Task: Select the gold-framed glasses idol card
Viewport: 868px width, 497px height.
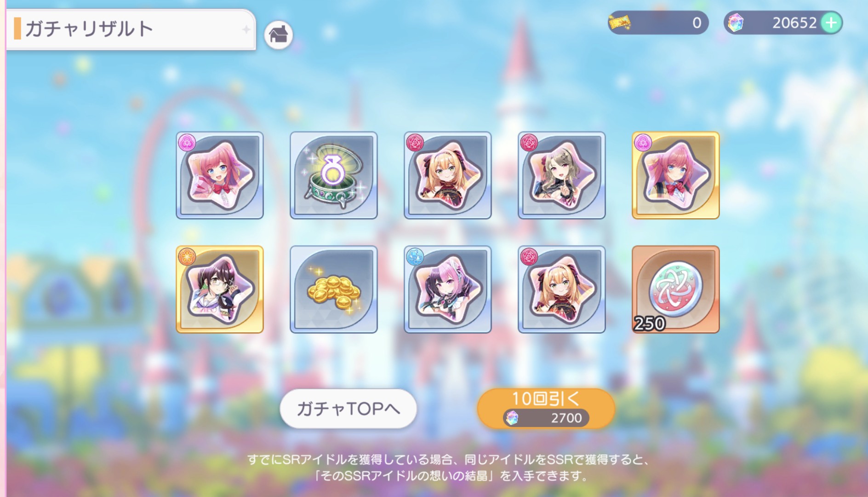Action: click(x=220, y=289)
